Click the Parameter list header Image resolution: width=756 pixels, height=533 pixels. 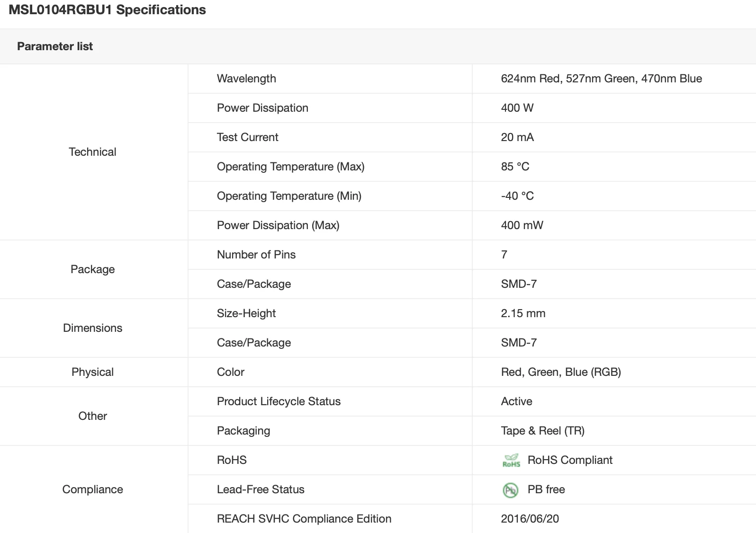click(x=55, y=46)
